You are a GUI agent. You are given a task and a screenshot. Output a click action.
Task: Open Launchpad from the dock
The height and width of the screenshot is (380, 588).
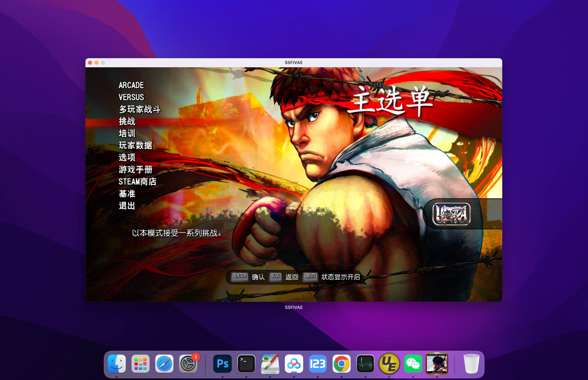point(140,363)
